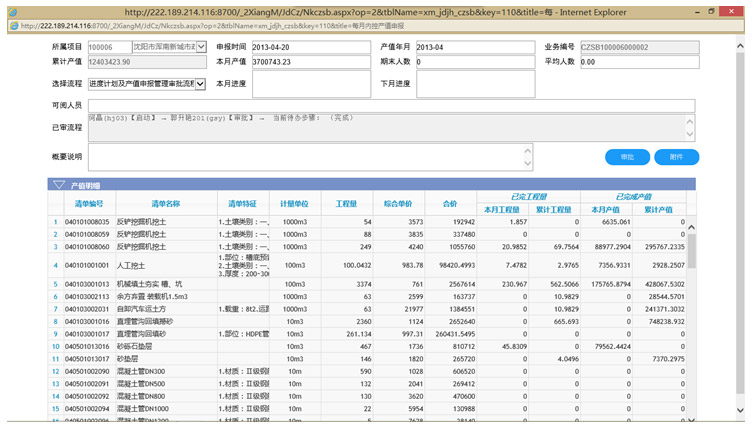
Task: Click down arrow of 已审流程 box scrollbar
Action: coord(690,134)
